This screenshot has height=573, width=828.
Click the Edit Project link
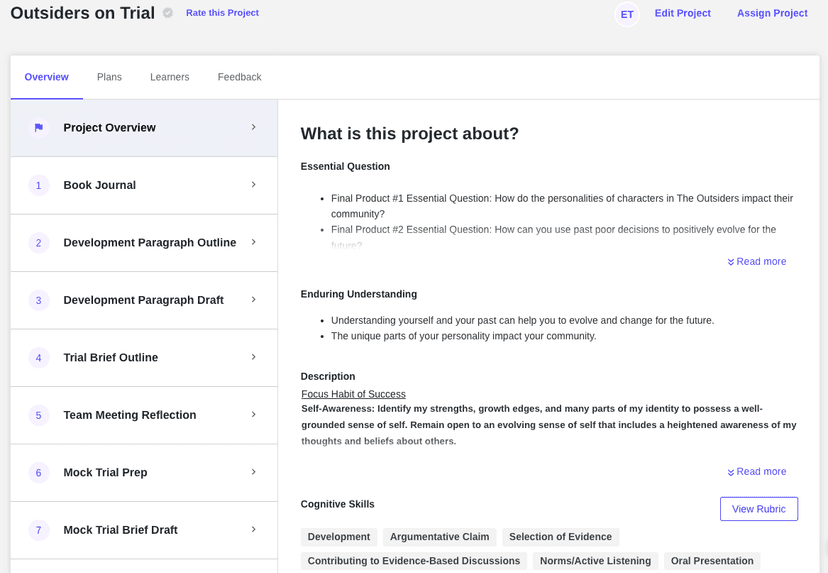coord(682,13)
